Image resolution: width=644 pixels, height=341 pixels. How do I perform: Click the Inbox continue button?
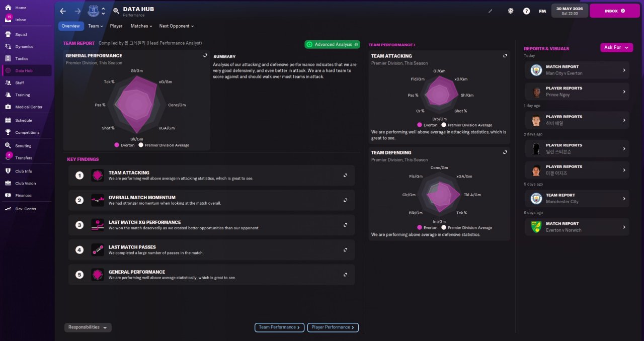(614, 11)
